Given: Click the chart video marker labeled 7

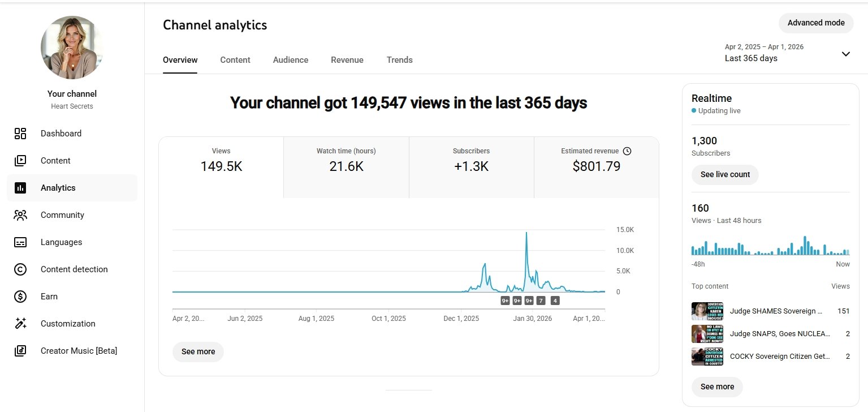Looking at the screenshot, I should (541, 301).
